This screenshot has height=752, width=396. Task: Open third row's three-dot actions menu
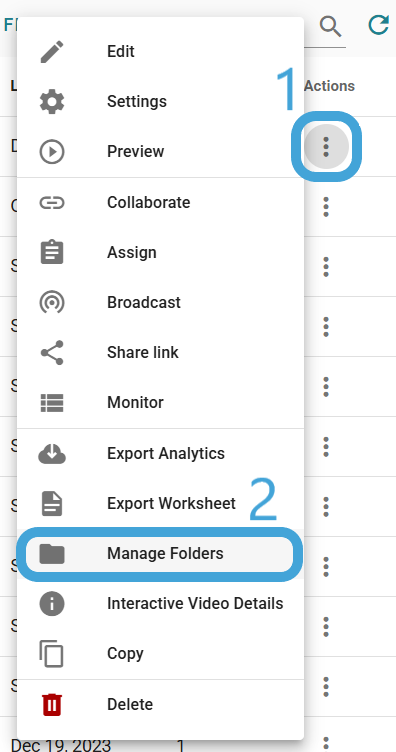click(x=326, y=267)
